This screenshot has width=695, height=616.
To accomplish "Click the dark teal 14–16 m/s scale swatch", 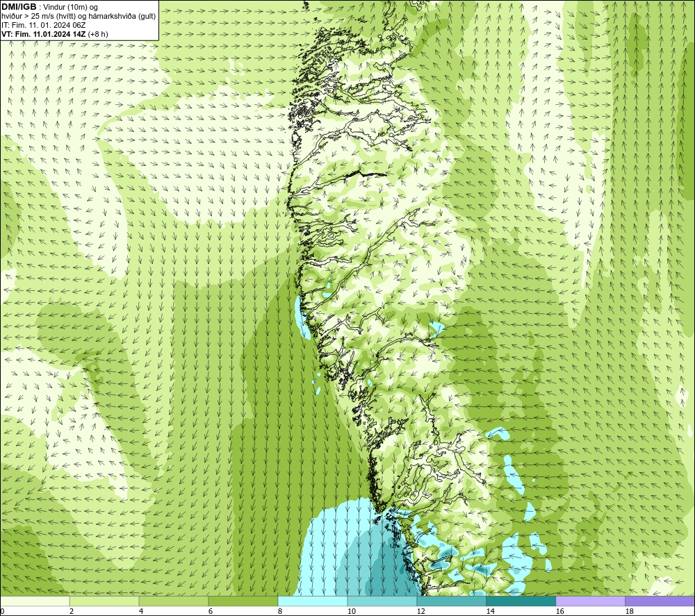I will (x=521, y=601).
